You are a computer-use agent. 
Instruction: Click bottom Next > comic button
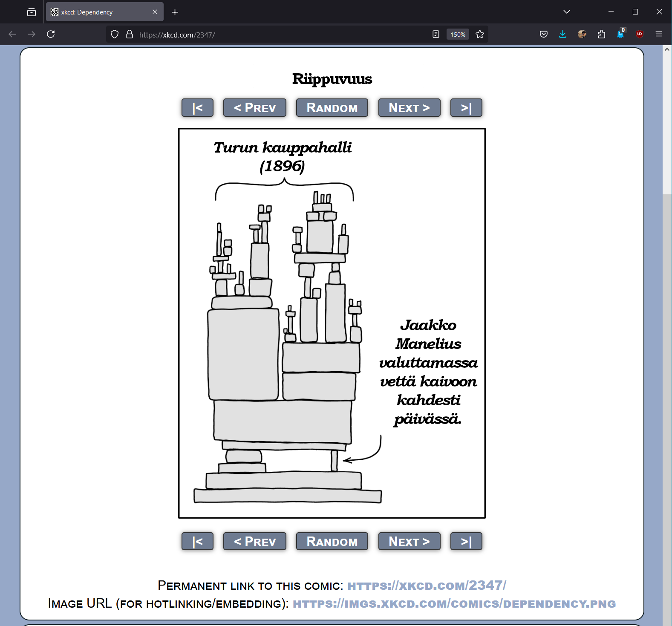click(409, 542)
